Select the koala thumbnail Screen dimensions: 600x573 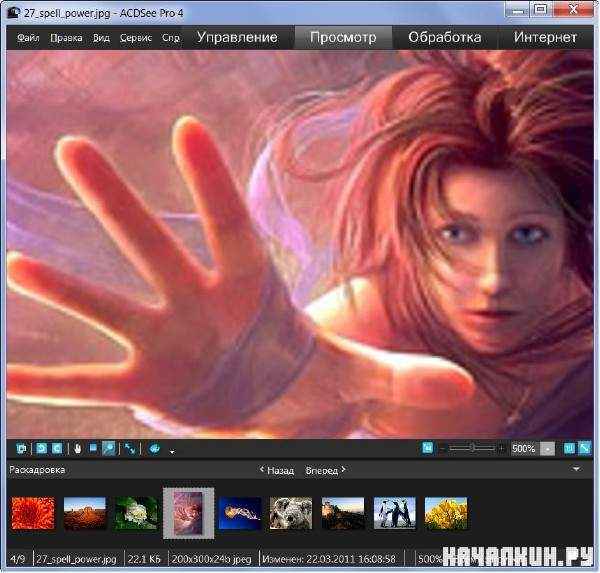coord(291,513)
